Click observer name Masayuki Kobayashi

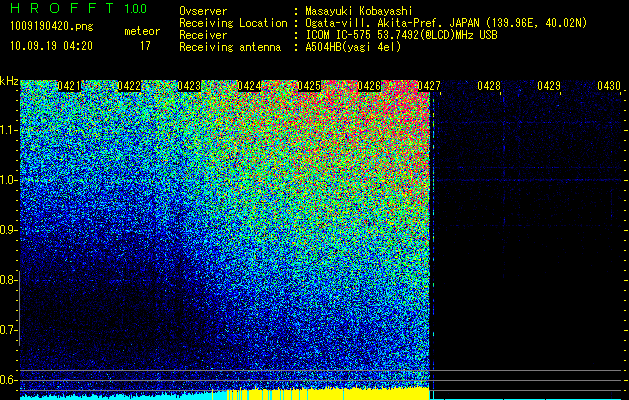[359, 11]
